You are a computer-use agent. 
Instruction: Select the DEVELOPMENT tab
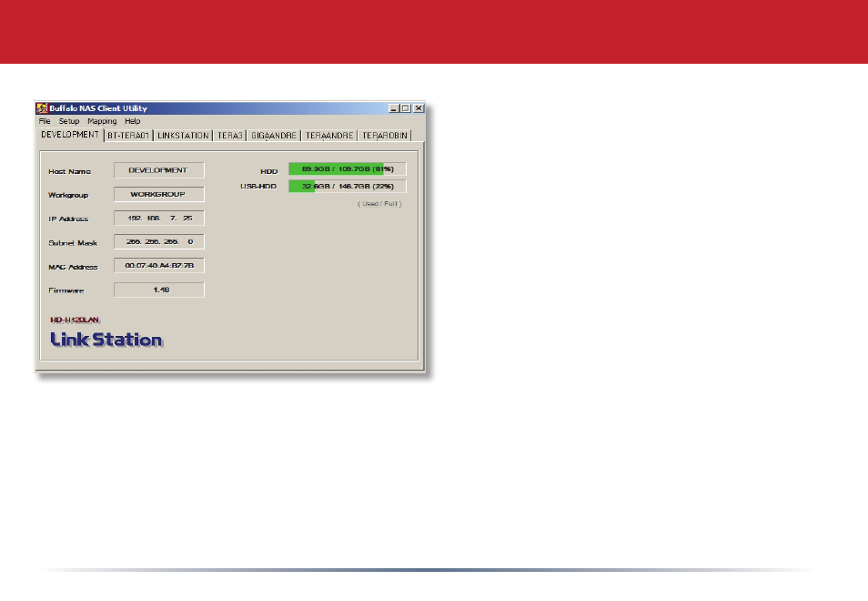tap(70, 135)
